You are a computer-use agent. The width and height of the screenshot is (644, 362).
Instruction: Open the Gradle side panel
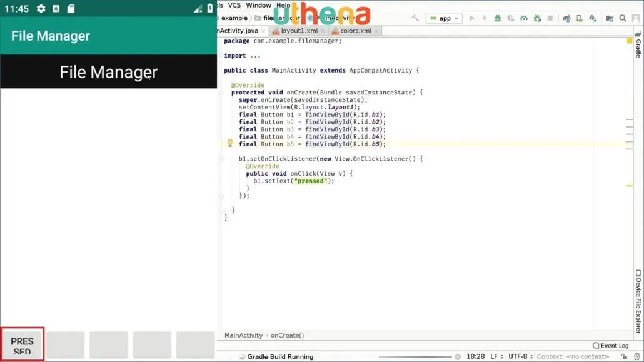[638, 44]
